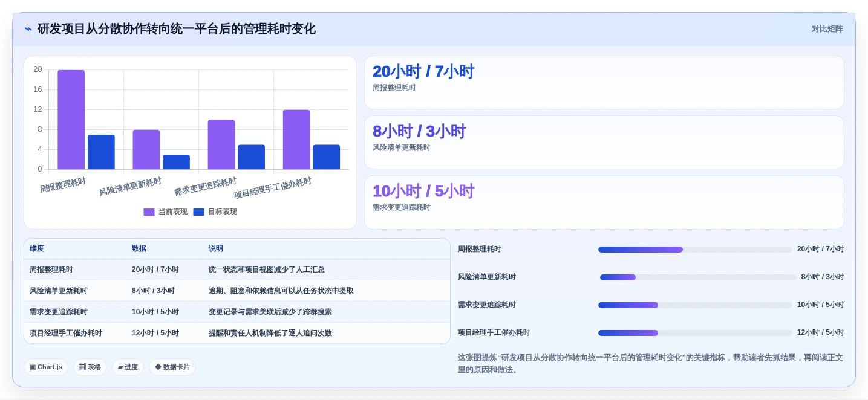Toggle the 当前表现 legend swatch
The height and width of the screenshot is (400, 868).
point(149,212)
